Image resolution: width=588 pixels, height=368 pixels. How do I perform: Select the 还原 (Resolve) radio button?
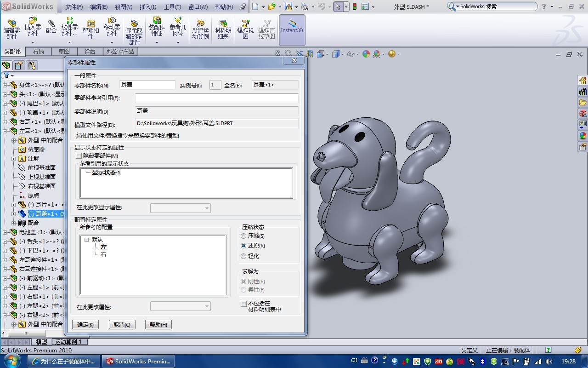point(243,246)
